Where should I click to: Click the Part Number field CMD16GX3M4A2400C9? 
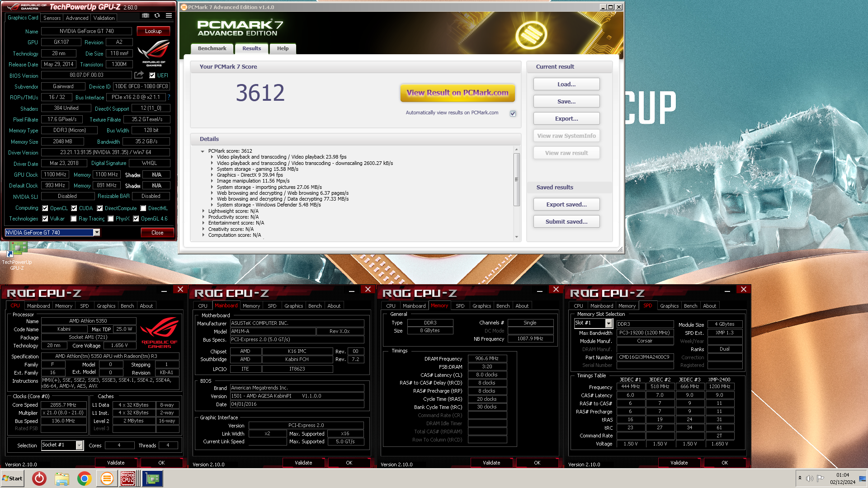(645, 357)
